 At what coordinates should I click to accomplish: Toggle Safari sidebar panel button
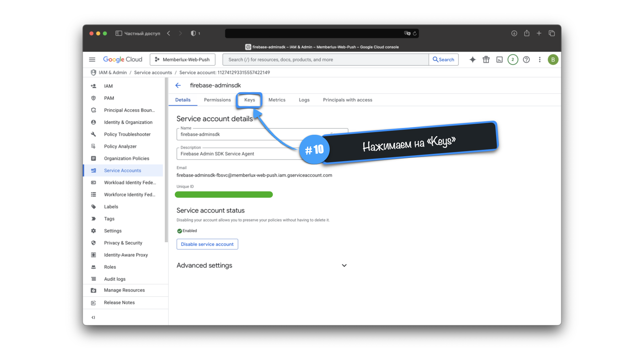pos(118,33)
